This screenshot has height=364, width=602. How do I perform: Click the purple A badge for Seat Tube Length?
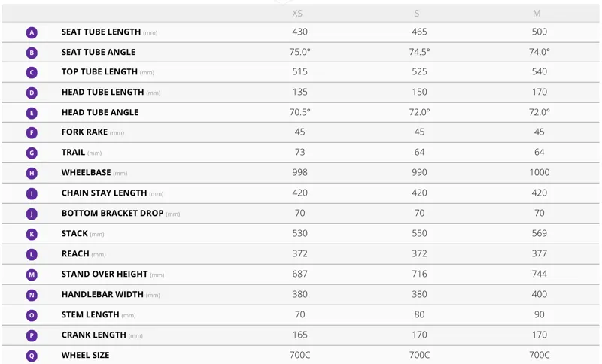(x=32, y=32)
